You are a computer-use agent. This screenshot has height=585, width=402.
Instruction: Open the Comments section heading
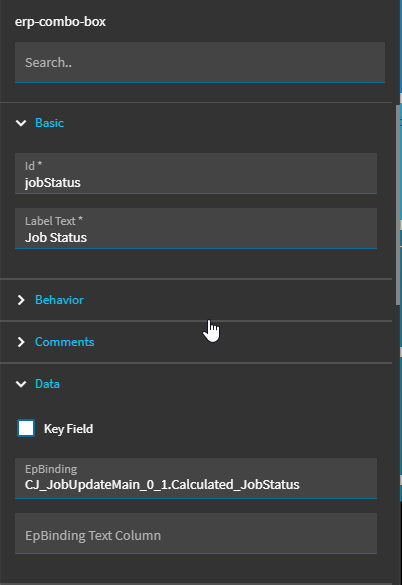[x=65, y=342]
